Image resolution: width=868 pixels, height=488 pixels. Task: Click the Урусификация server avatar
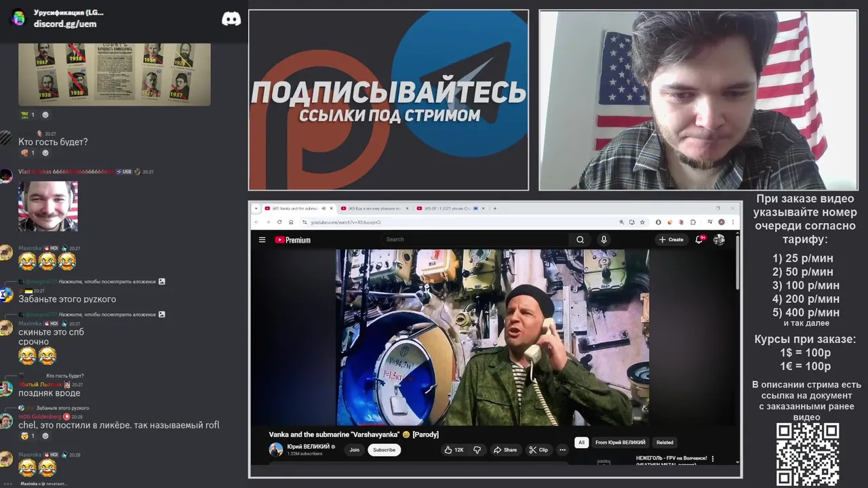[x=18, y=18]
